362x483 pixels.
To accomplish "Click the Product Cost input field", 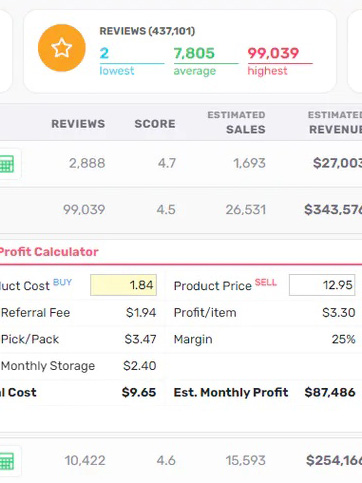I will 123,285.
